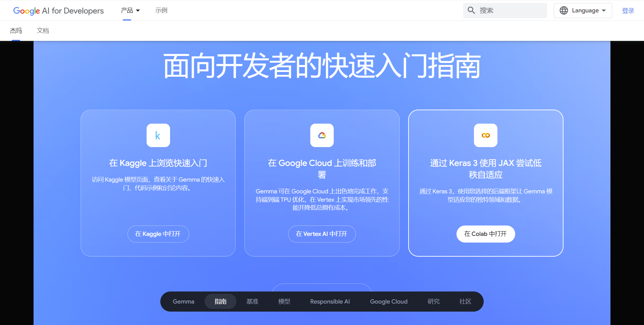Viewport: 644px width, 325px height.
Task: Click the globe language icon
Action: 564,10
